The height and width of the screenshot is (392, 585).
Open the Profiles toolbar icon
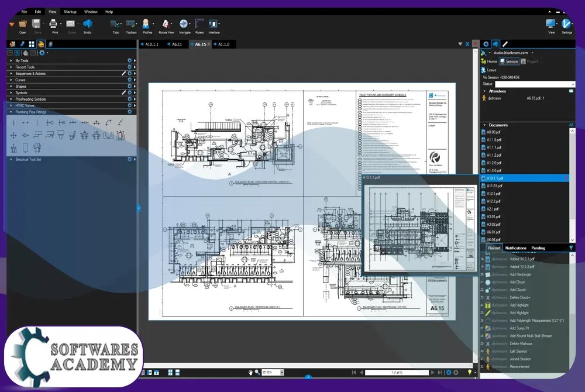(x=147, y=25)
